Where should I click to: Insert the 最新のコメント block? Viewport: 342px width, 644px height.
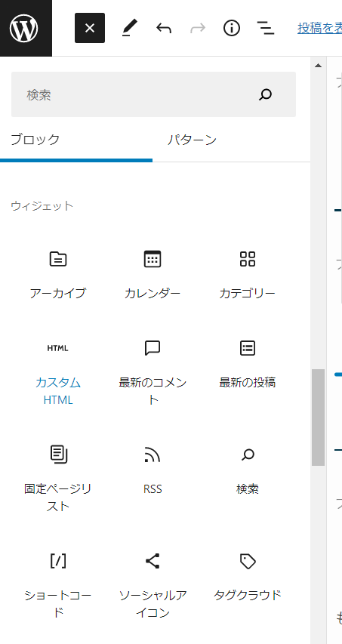click(153, 372)
